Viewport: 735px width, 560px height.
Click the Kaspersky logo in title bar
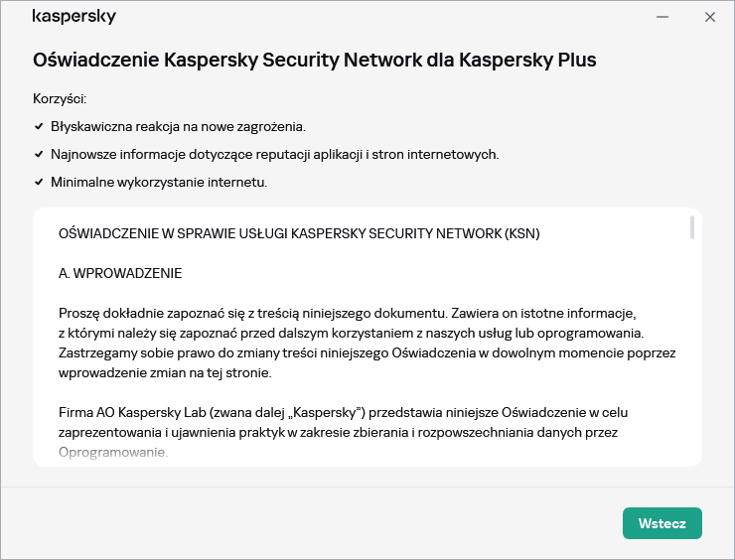point(73,17)
